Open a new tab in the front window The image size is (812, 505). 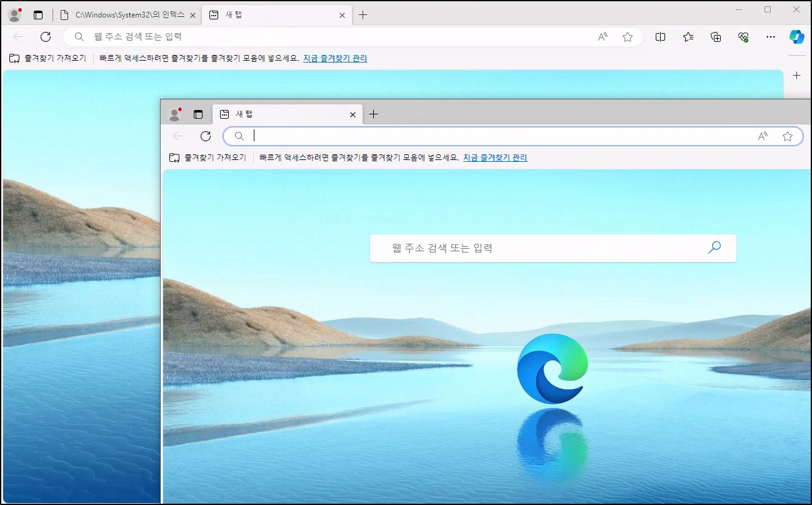[x=374, y=114]
